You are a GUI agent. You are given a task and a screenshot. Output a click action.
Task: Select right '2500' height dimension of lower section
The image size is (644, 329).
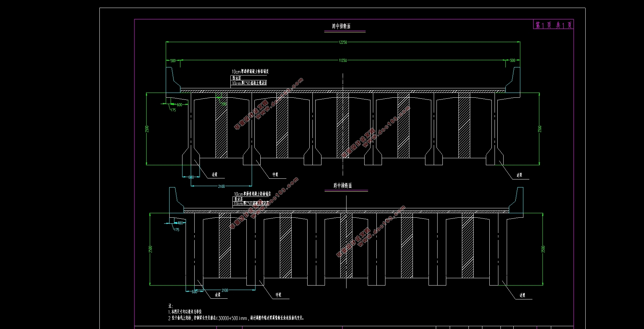543,249
